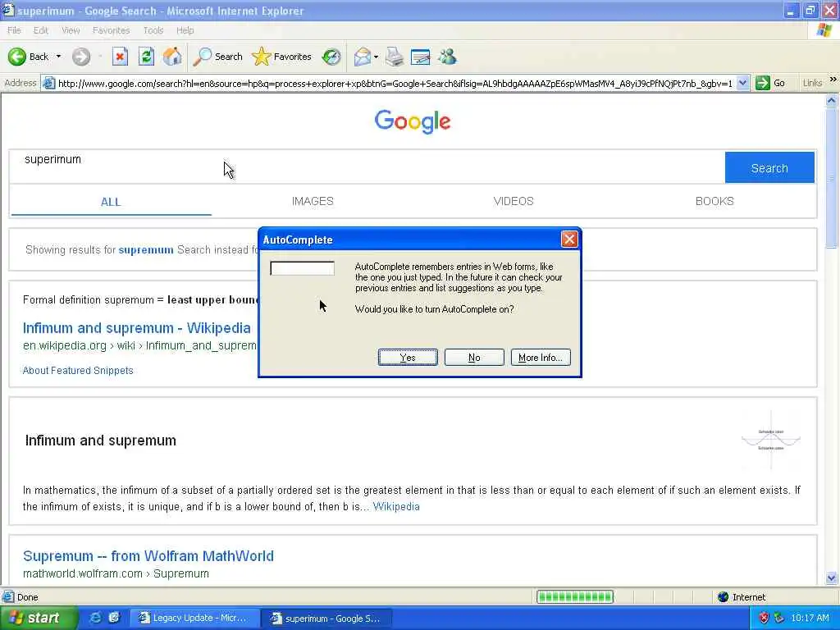The height and width of the screenshot is (630, 840).
Task: Click the Mail envelope icon
Action: click(x=363, y=57)
